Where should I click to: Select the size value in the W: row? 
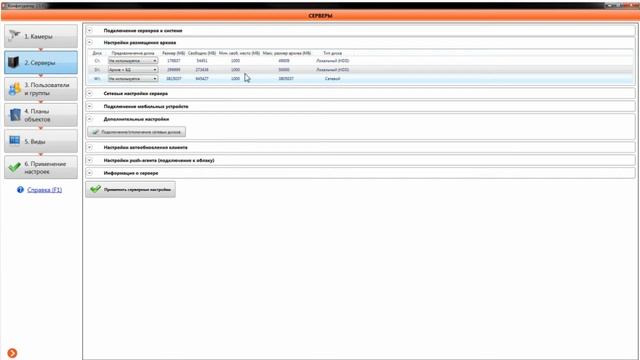(x=173, y=79)
